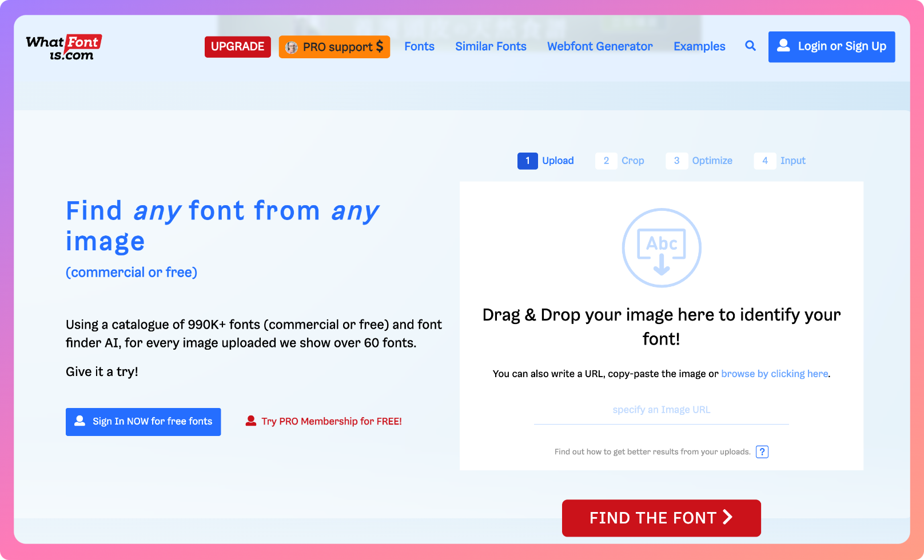Click browse by clicking here link
This screenshot has width=924, height=560.
pos(774,374)
